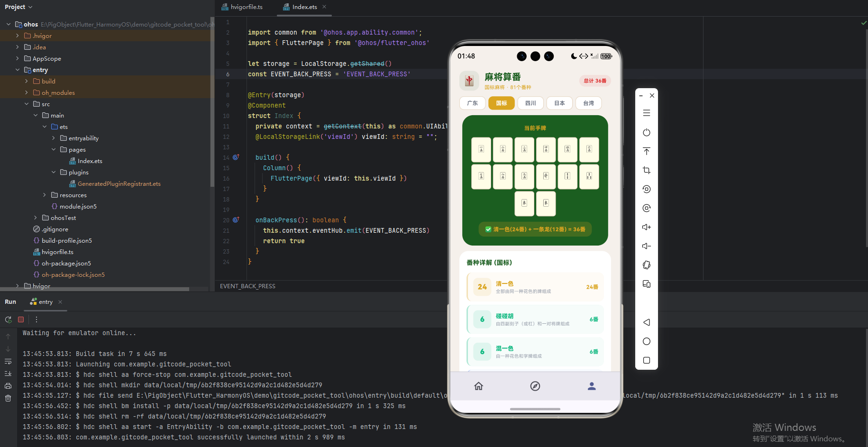Select the 日本 rule tab

click(559, 103)
